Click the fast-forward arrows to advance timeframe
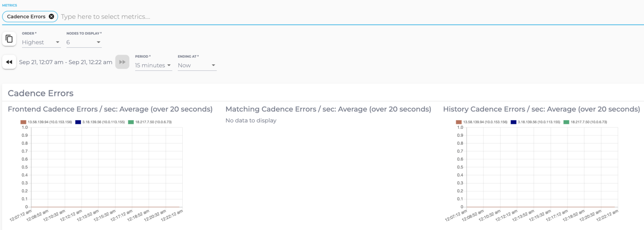 click(122, 62)
